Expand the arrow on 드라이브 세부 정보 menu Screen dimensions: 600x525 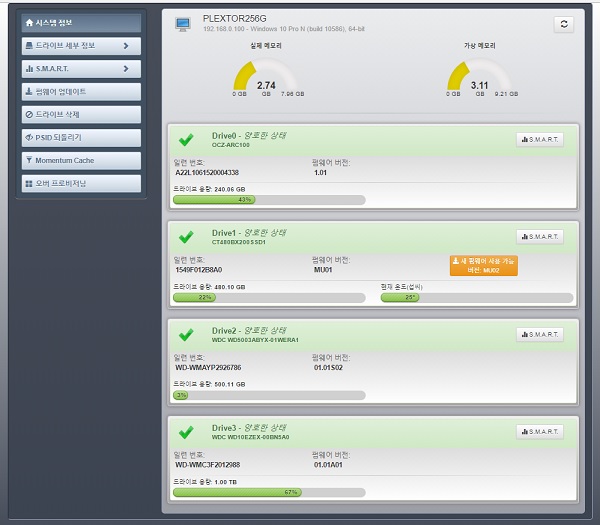(x=126, y=46)
